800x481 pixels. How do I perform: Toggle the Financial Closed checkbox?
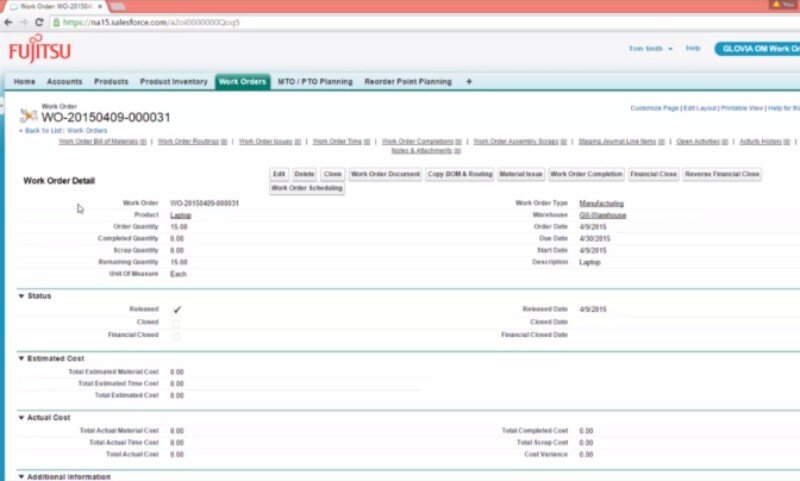(177, 335)
